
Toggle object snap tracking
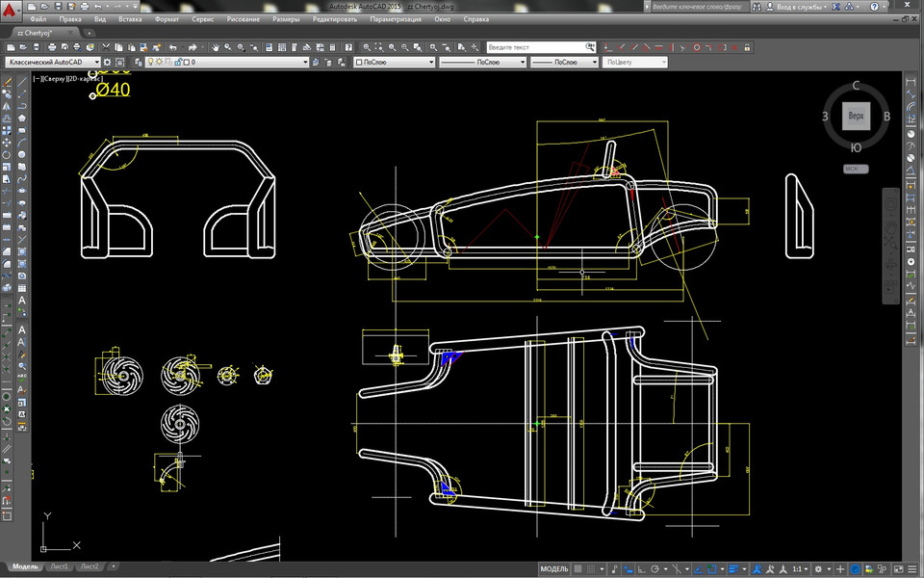coord(696,568)
